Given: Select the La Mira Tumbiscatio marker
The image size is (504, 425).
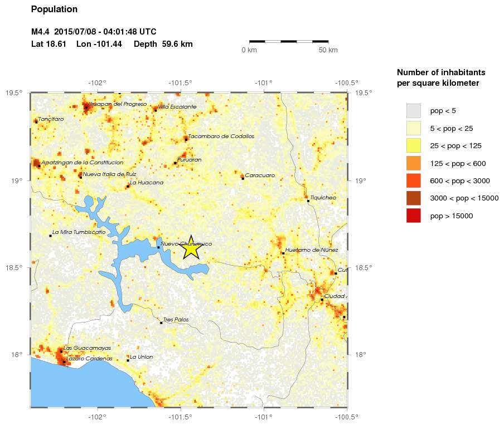Looking at the screenshot, I should pos(50,236).
